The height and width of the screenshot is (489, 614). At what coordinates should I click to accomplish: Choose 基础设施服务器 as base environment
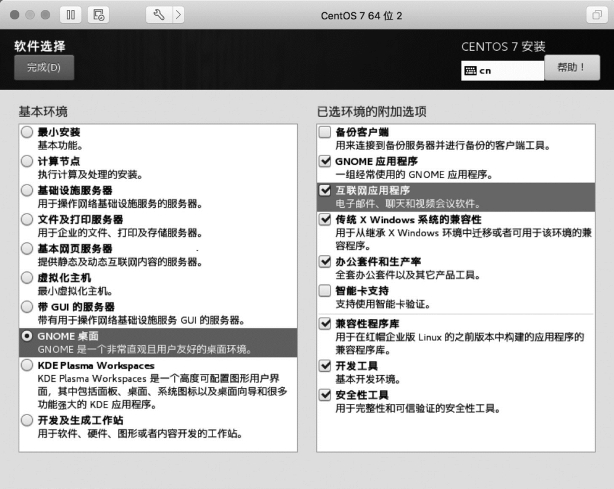click(x=27, y=190)
